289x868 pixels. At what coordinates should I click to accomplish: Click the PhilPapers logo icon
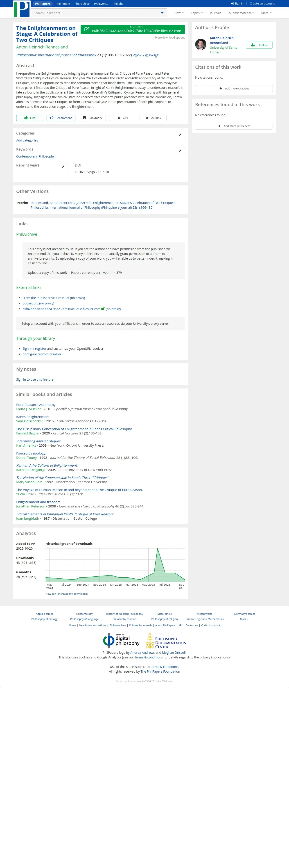click(x=22, y=9)
